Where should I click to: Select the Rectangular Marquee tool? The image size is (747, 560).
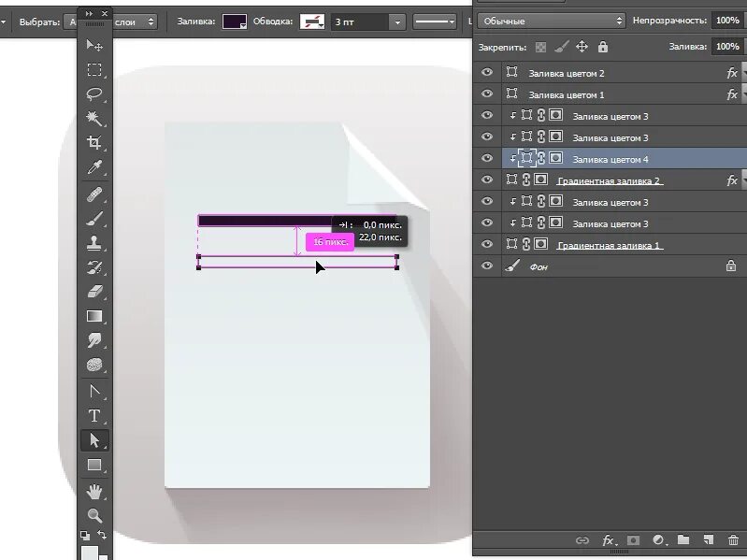[x=94, y=69]
